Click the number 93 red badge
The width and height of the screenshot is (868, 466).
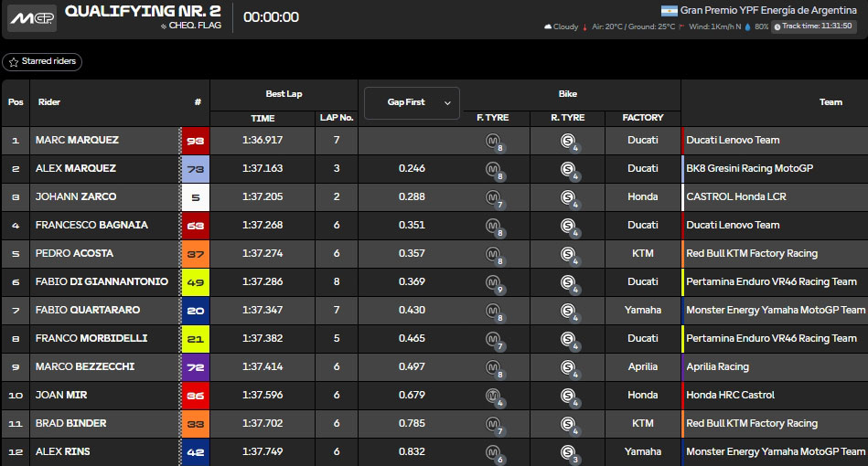[196, 141]
